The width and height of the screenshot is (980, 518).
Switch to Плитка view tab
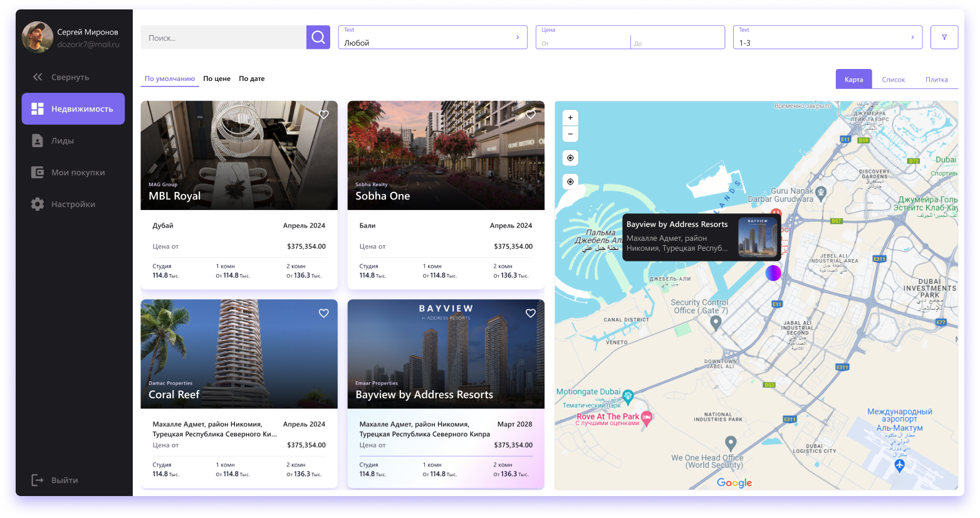pyautogui.click(x=936, y=80)
